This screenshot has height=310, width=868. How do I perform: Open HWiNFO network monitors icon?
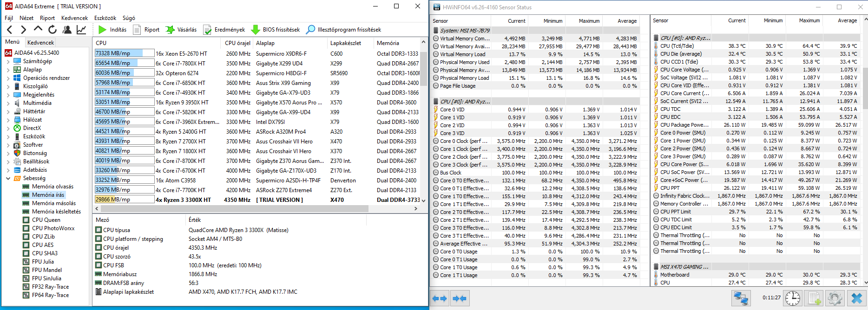(x=741, y=298)
